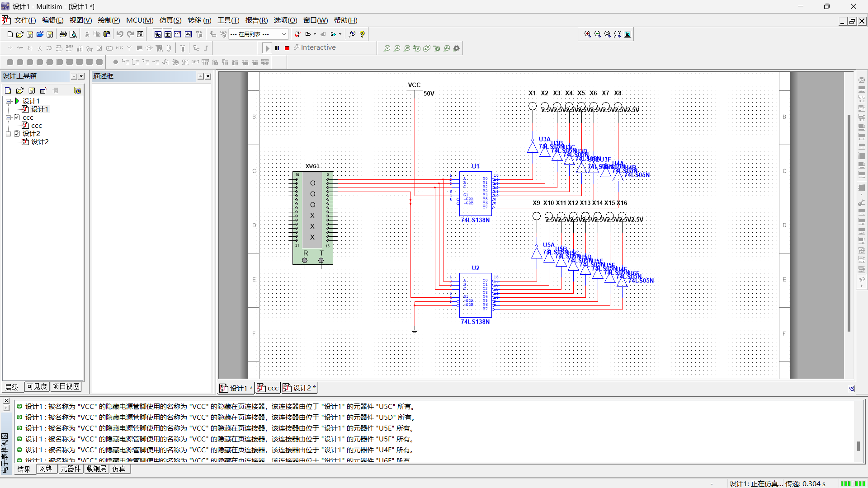Viewport: 868px width, 488px height.
Task: Open probe settings gear icon
Action: tap(457, 48)
